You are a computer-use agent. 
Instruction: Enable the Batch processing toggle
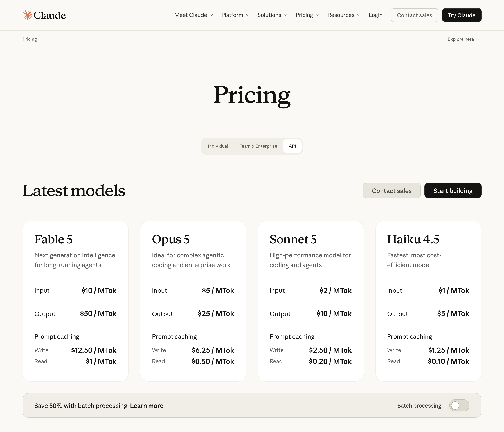[459, 406]
